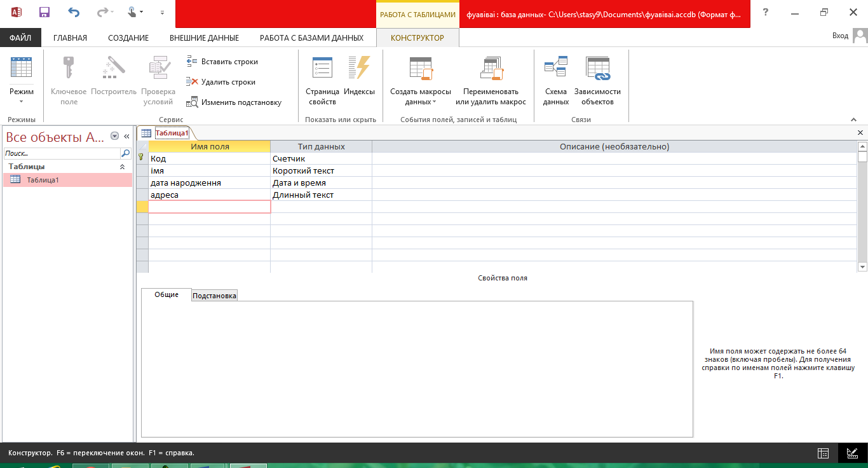Click the Режим view icon
This screenshot has width=868, height=468.
(22, 68)
